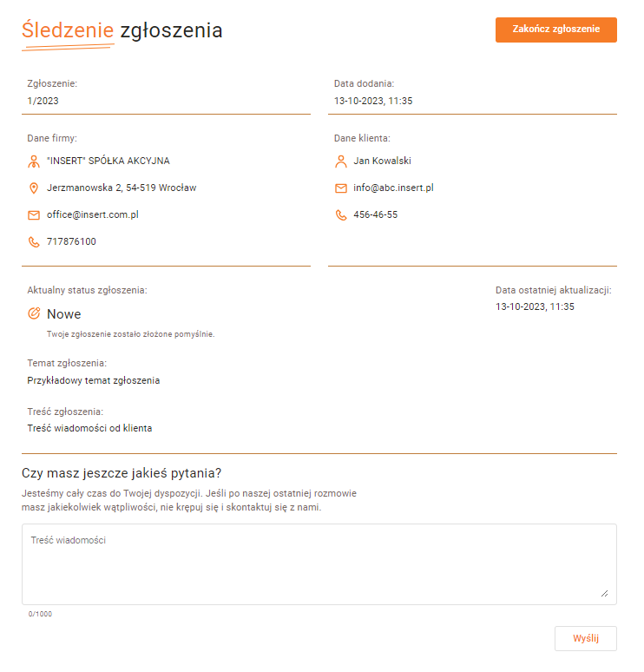
Task: Click client phone number 456-46-55
Action: coord(375,214)
